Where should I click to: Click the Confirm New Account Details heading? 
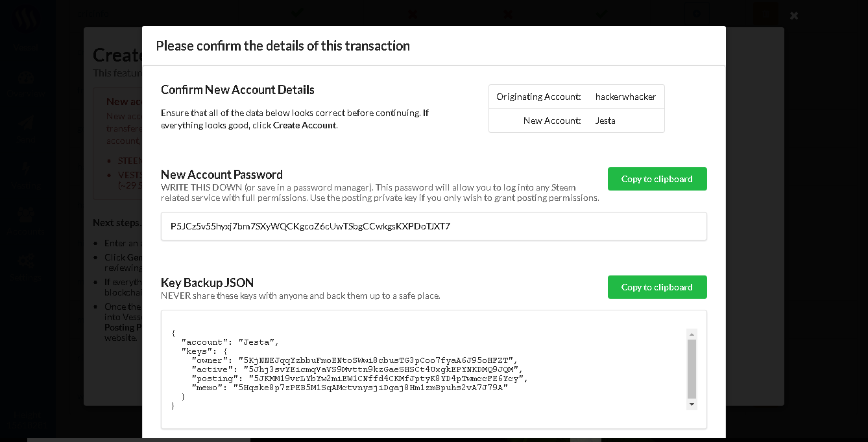237,89
